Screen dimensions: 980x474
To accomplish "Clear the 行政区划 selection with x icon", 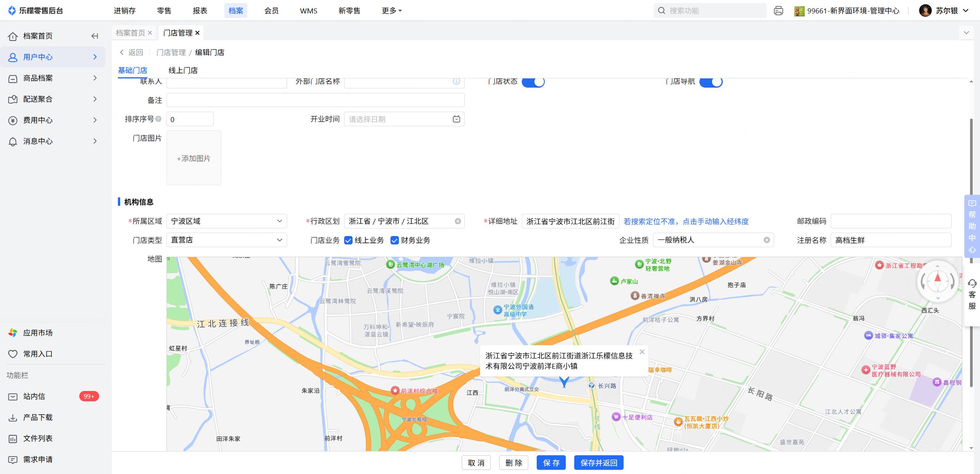I will tap(458, 221).
